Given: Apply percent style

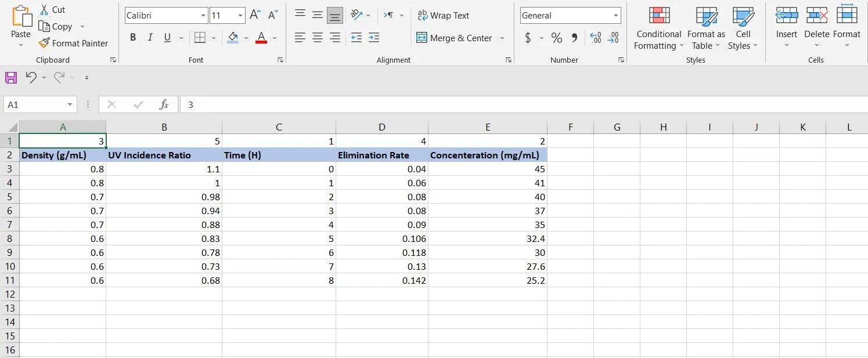Looking at the screenshot, I should tap(557, 38).
